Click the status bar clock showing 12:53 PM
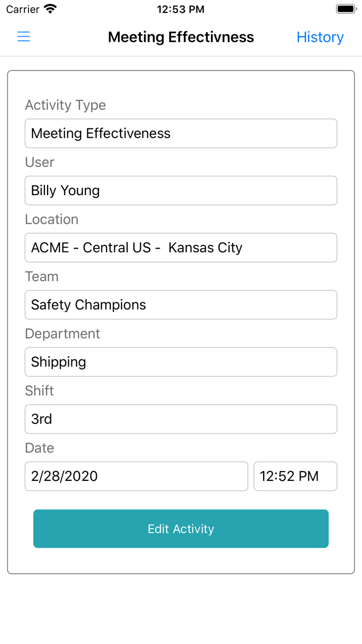Screen dimensions: 362x644 [x=180, y=9]
